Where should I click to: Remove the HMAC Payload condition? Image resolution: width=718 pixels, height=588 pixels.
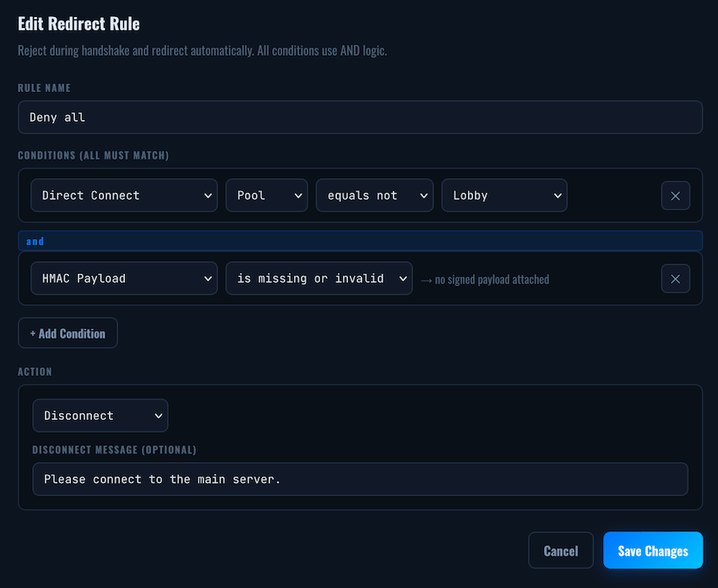[676, 279]
